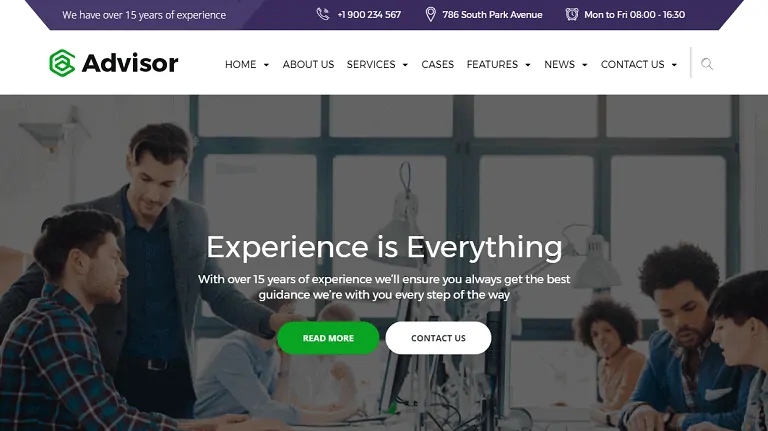Click the Experience is Everything headline
This screenshot has height=431, width=768.
point(384,247)
